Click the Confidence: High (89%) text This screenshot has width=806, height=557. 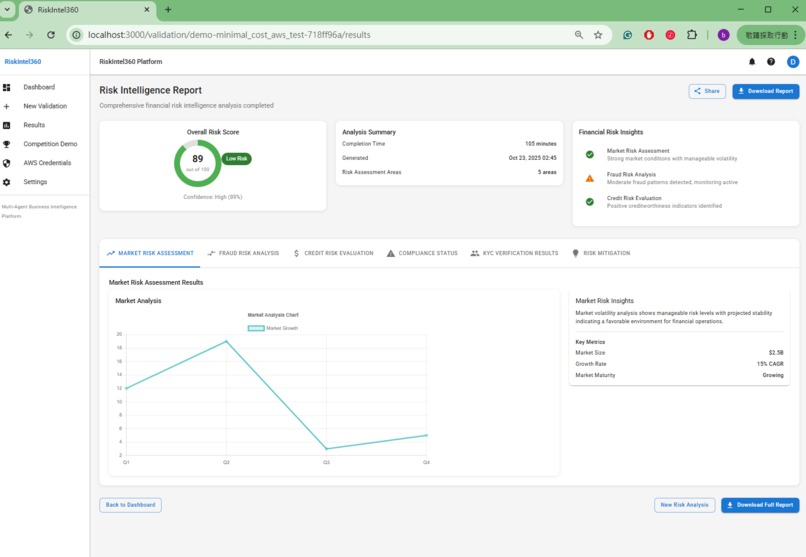(212, 197)
